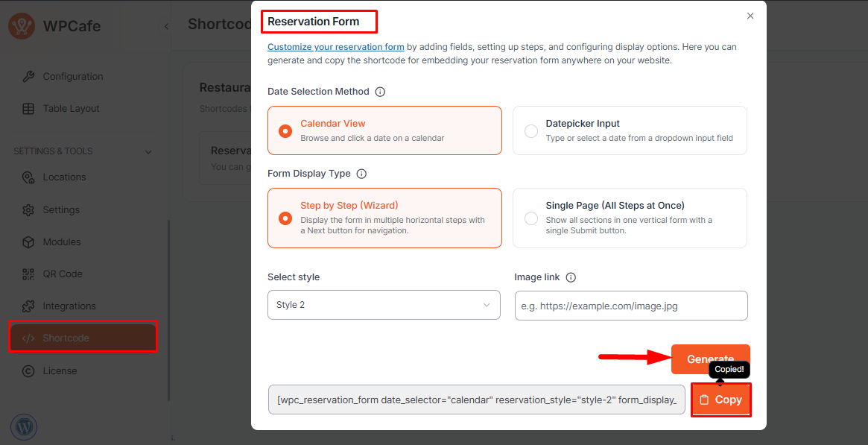
Task: Click the WPCafe logo icon
Action: [x=21, y=27]
